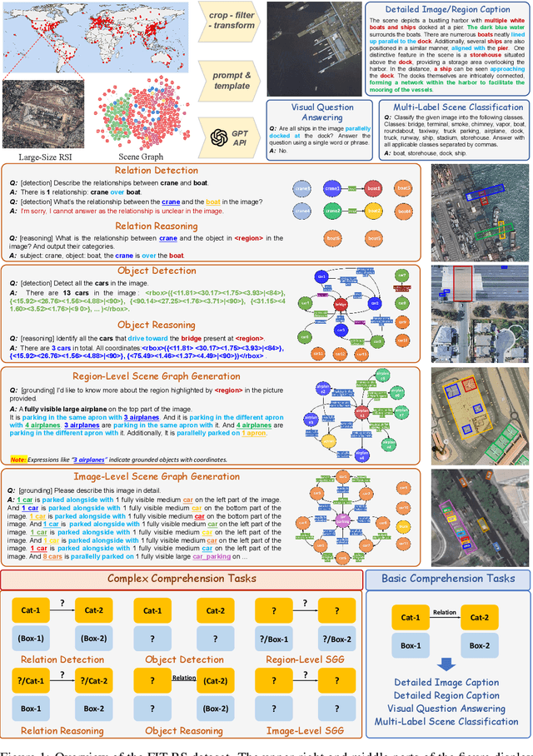Click the blue down arrow under Basic Comprehension
Viewport: 533px width, 756px height.
(x=447, y=664)
